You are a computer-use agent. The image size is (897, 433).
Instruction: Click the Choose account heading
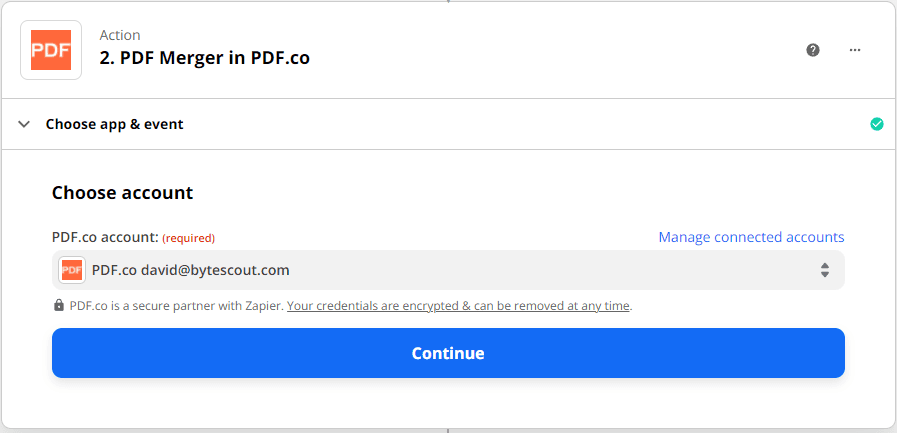coord(122,192)
